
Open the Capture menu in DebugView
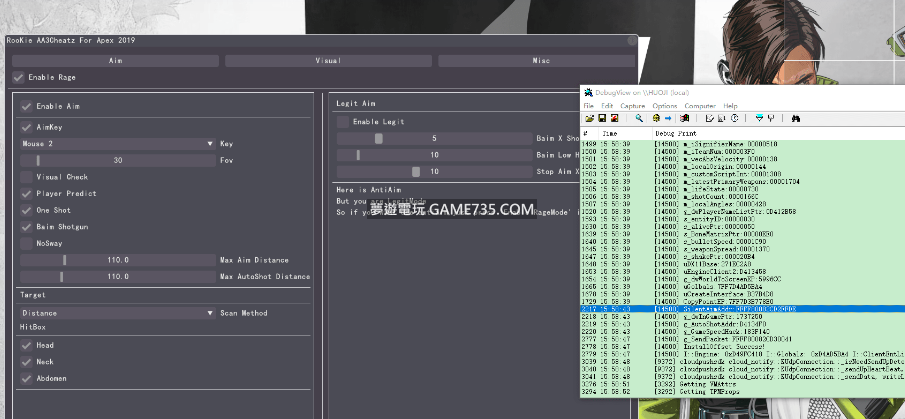tap(632, 105)
